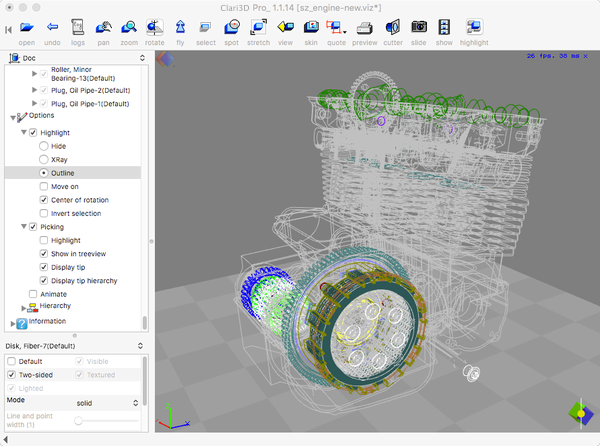The width and height of the screenshot is (600, 446).
Task: Activate the fly navigation tool
Action: click(x=180, y=27)
